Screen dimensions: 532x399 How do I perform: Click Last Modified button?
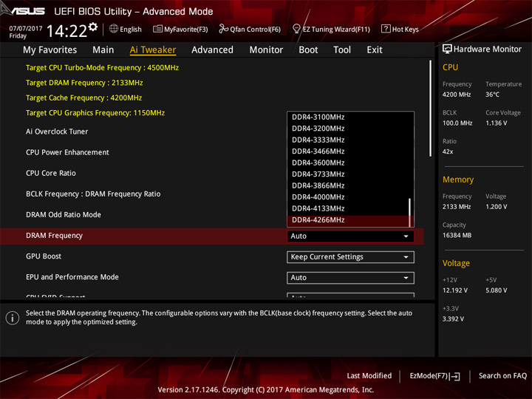click(369, 375)
